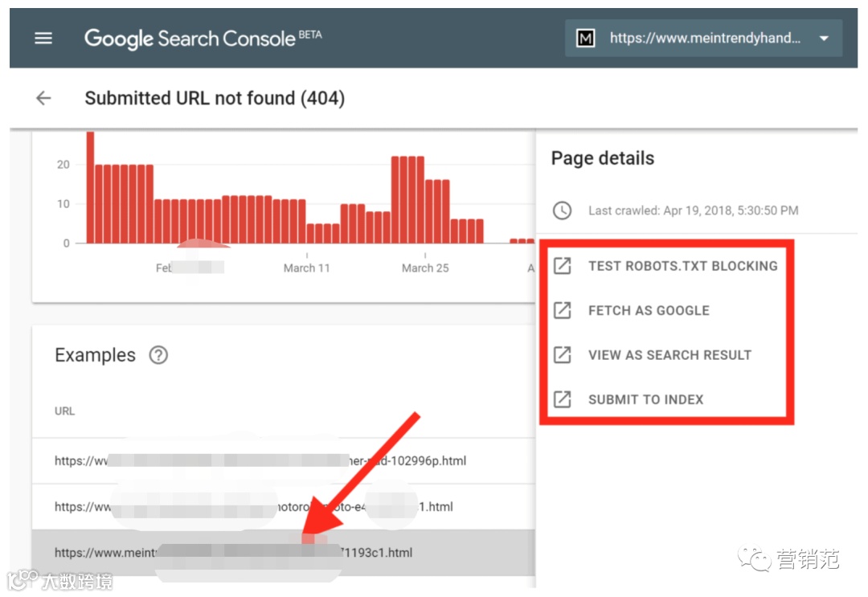The width and height of the screenshot is (868, 597).
Task: Click View as Search Result
Action: click(669, 354)
